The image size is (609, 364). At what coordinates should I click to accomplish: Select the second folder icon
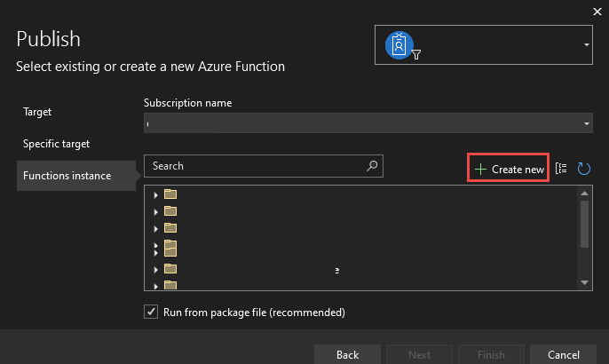tap(170, 210)
